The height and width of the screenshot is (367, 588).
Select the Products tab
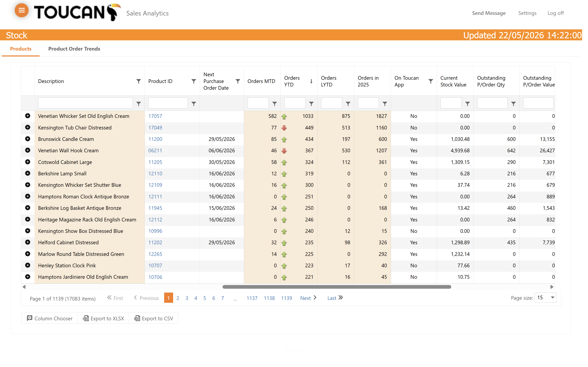21,49
